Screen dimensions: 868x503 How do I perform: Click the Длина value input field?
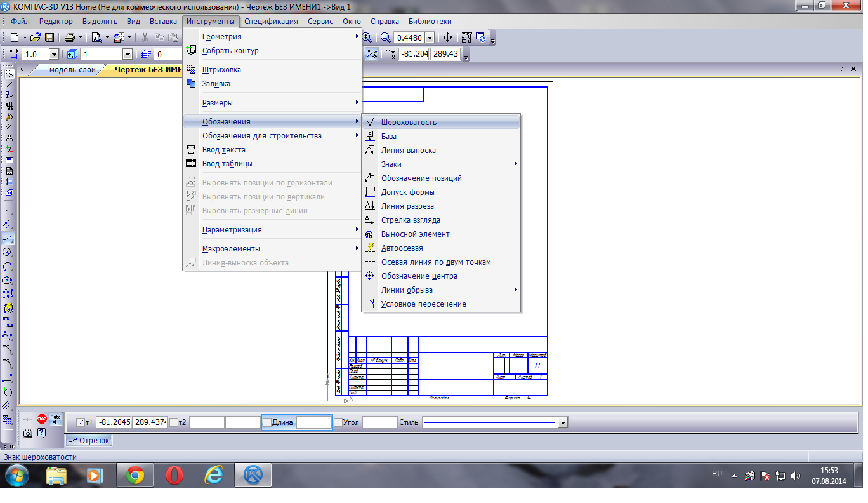point(314,422)
